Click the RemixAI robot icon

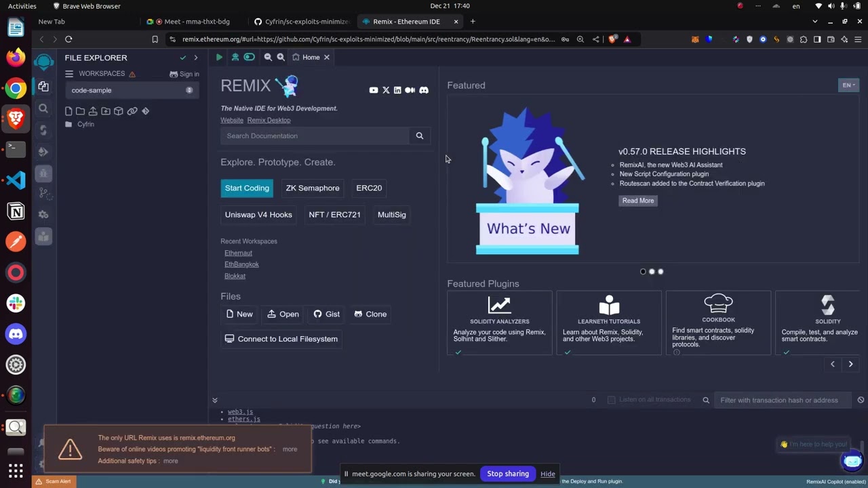[x=235, y=58]
